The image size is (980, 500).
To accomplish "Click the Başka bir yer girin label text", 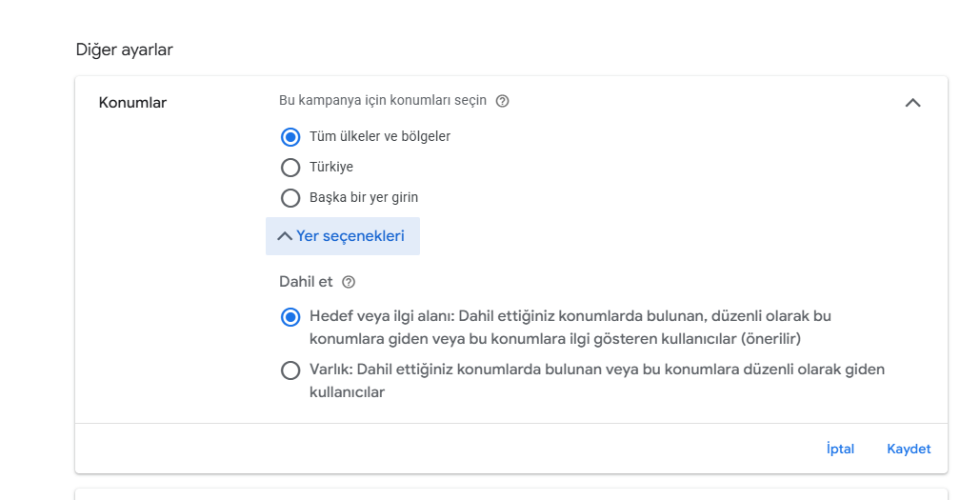I will pyautogui.click(x=364, y=197).
